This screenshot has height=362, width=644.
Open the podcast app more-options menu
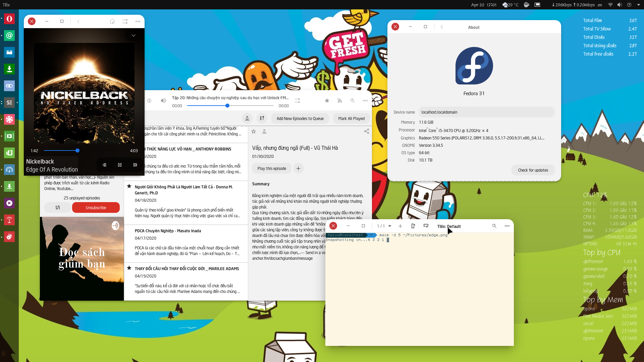(365, 101)
